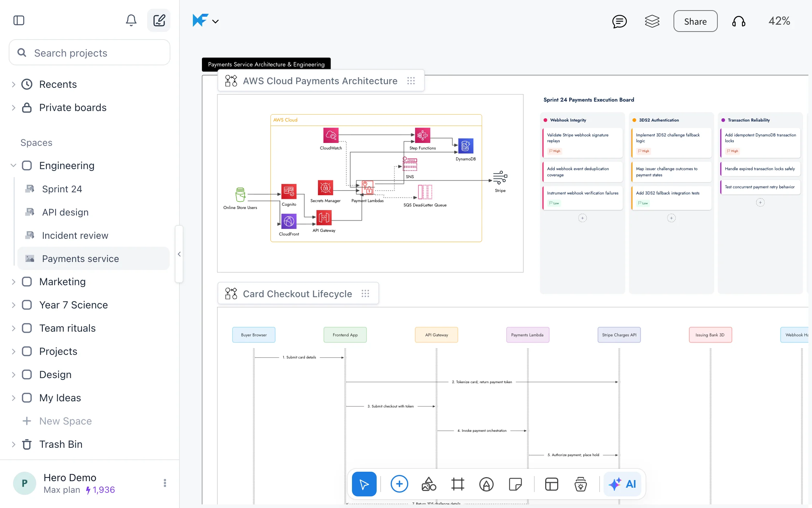Click the Stripe Charges API participant box
The image size is (812, 508).
point(619,335)
